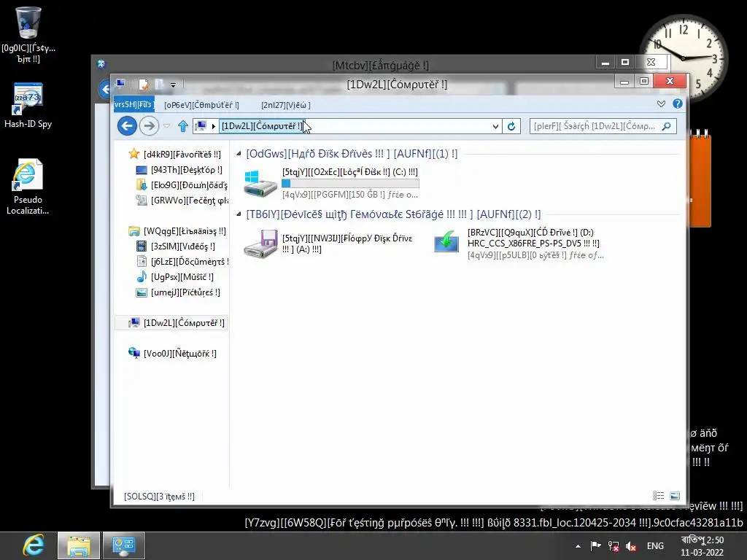Expand the ribbon with chevron

[661, 104]
